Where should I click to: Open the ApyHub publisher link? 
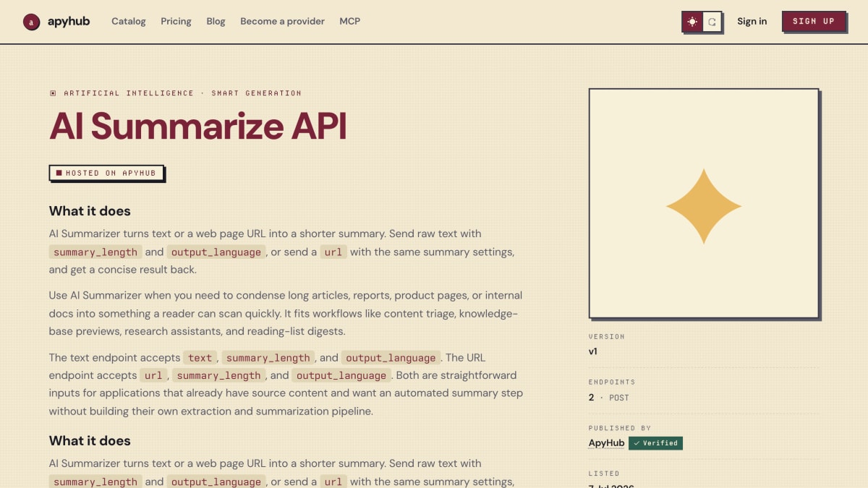point(606,443)
